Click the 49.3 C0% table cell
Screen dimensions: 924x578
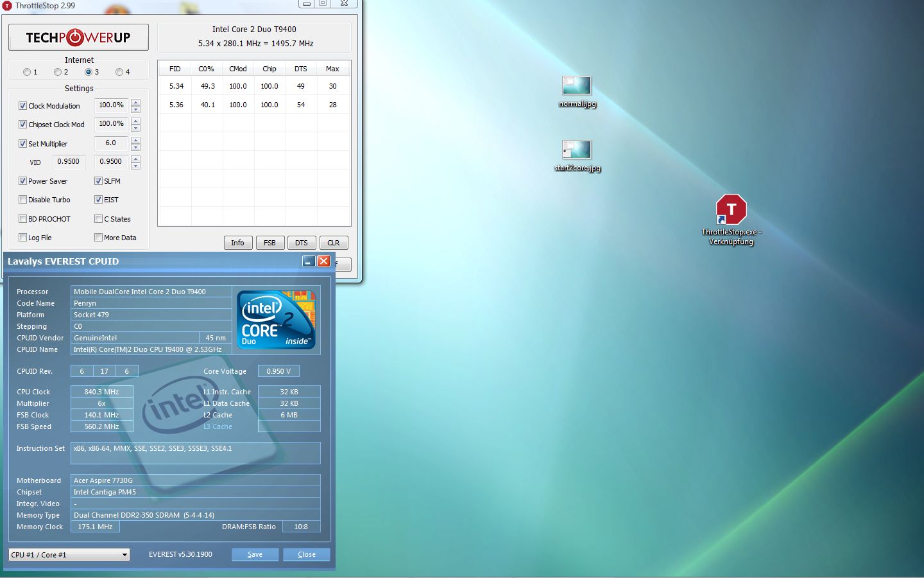tap(208, 86)
